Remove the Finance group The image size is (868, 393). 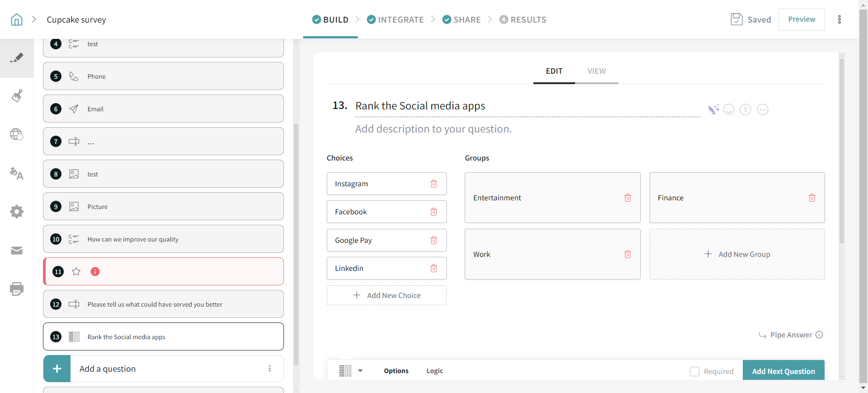pyautogui.click(x=812, y=198)
